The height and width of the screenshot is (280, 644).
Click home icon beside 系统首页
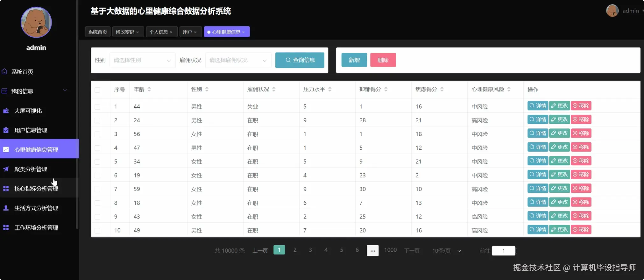point(4,72)
